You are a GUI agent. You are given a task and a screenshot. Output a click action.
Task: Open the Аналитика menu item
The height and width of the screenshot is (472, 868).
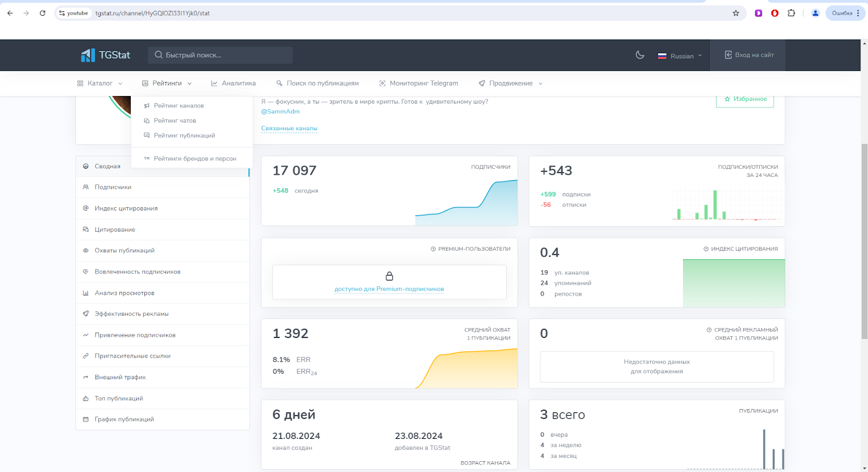[x=233, y=83]
